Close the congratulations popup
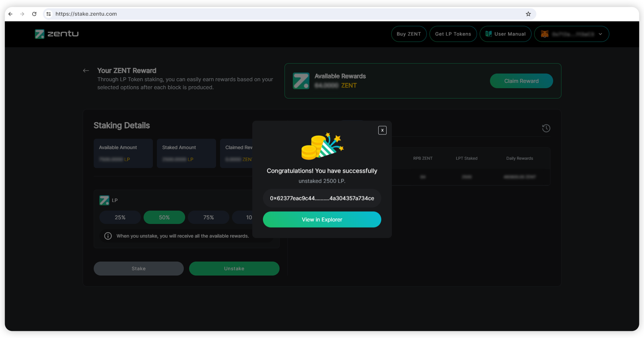Image resolution: width=644 pixels, height=338 pixels. (x=382, y=130)
